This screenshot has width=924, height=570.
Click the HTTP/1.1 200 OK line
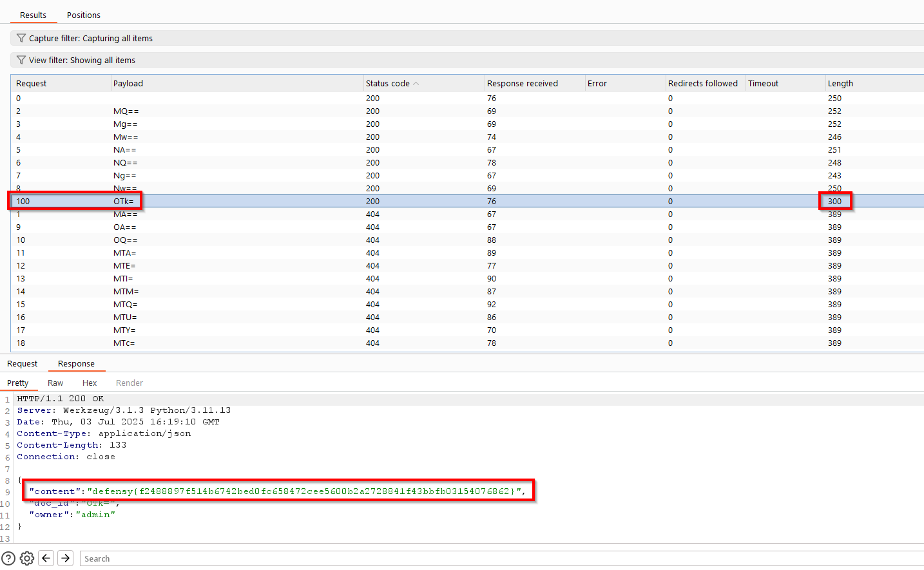point(61,399)
